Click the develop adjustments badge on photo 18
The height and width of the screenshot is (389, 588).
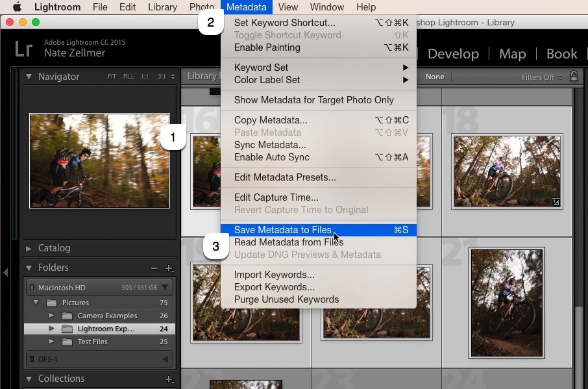(x=556, y=203)
